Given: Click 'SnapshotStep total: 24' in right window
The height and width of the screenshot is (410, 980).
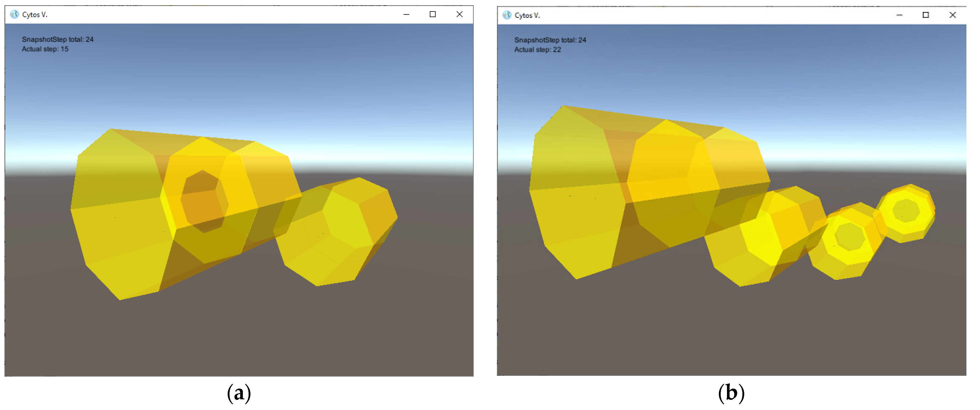Looking at the screenshot, I should 550,40.
